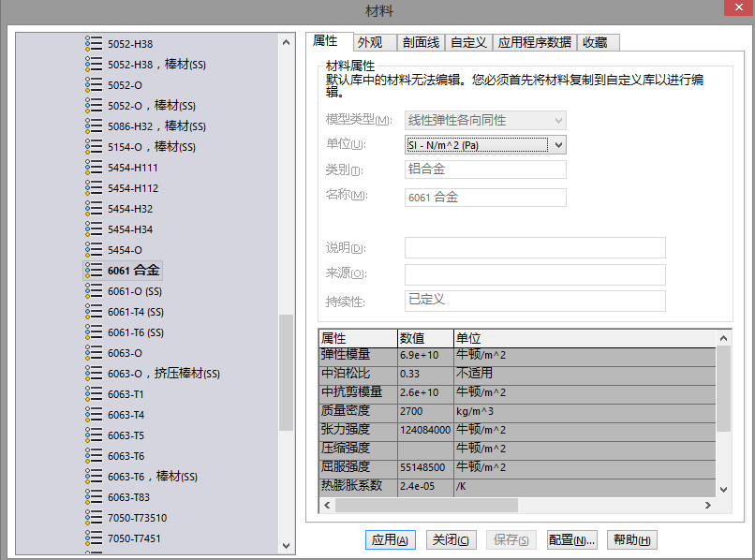Click the material icon beside 6063-O

click(x=94, y=353)
